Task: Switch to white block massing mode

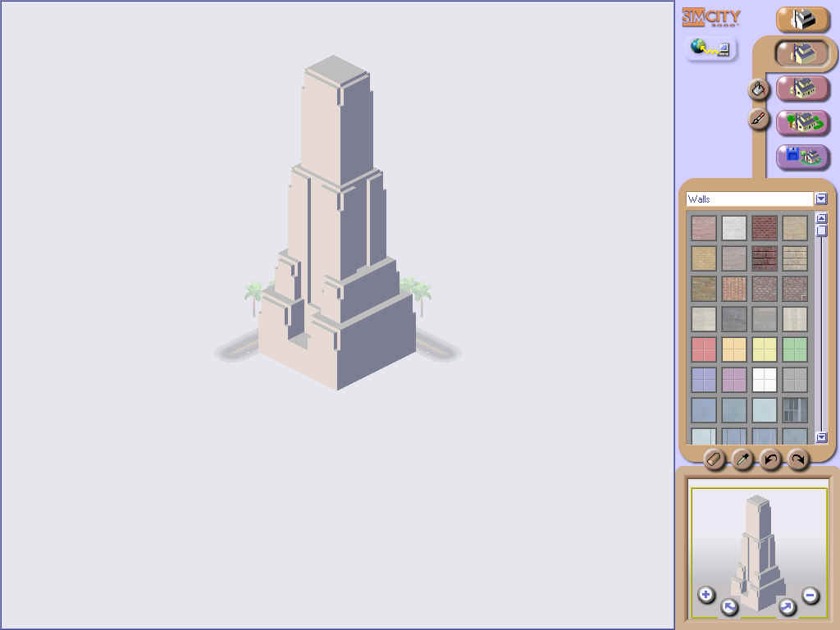Action: [802, 20]
